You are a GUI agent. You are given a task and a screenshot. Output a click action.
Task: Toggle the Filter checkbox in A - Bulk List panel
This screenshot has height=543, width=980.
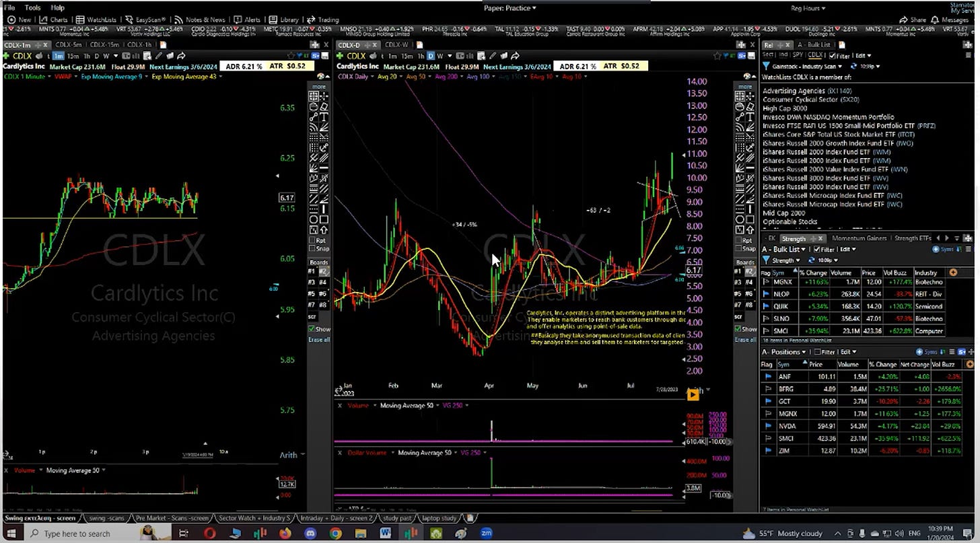point(816,250)
